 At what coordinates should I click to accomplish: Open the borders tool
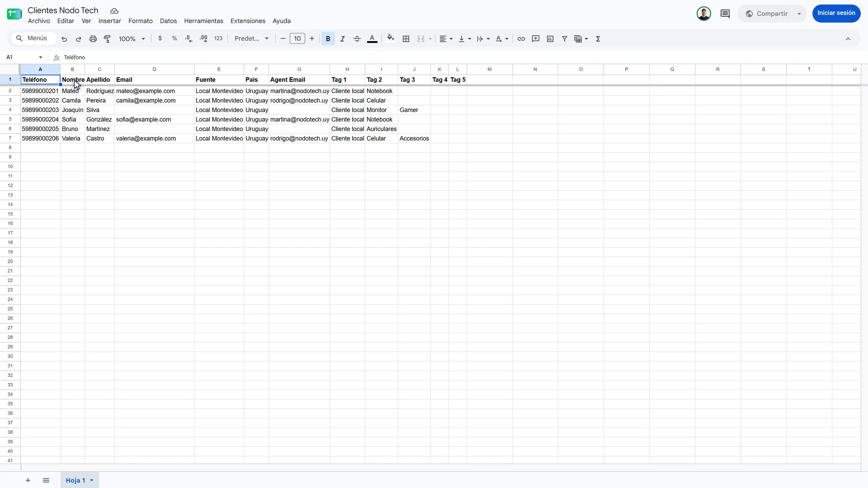point(406,39)
